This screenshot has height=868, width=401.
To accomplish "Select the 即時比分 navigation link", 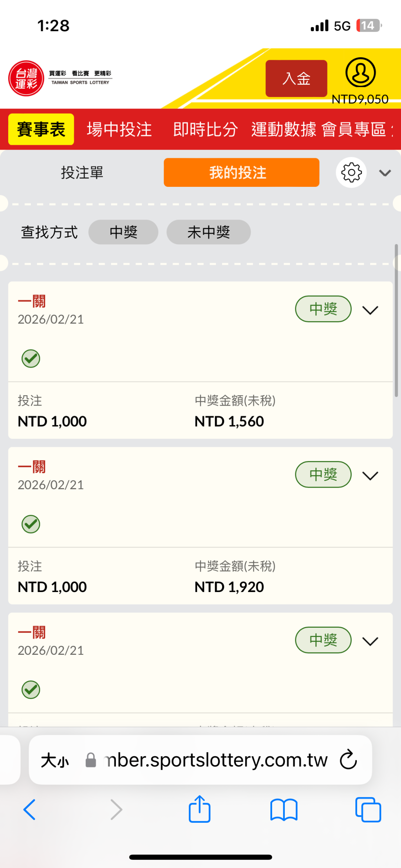I will 205,129.
